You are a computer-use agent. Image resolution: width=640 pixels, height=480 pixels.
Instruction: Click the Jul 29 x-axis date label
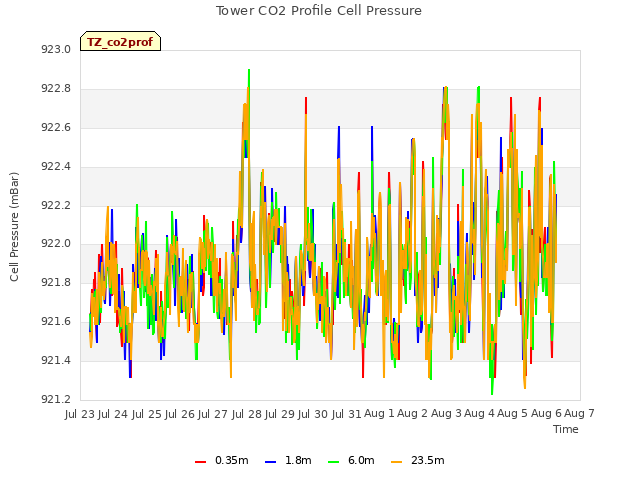click(x=280, y=414)
